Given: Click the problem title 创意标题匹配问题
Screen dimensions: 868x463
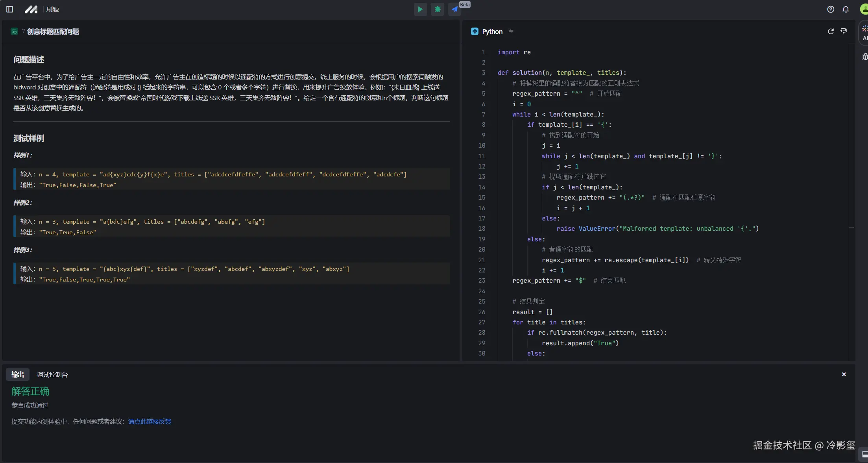Looking at the screenshot, I should 53,31.
